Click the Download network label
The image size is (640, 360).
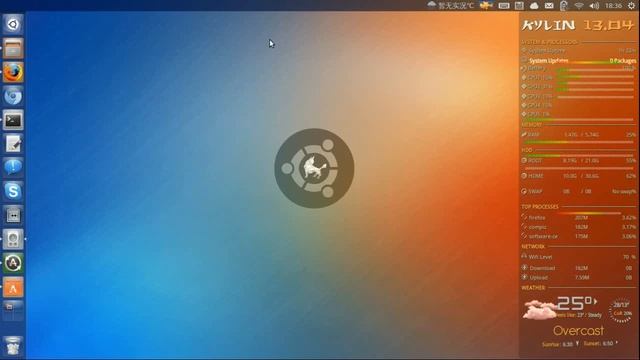[542, 268]
